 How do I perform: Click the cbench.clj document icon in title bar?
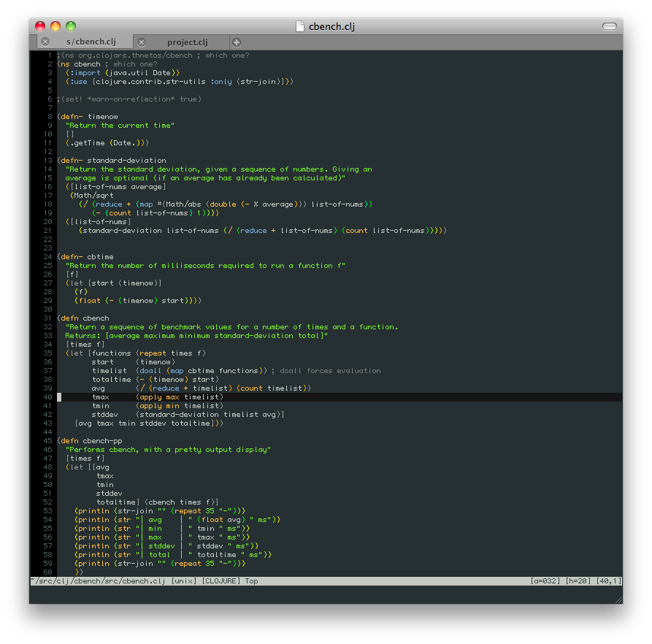coord(300,26)
